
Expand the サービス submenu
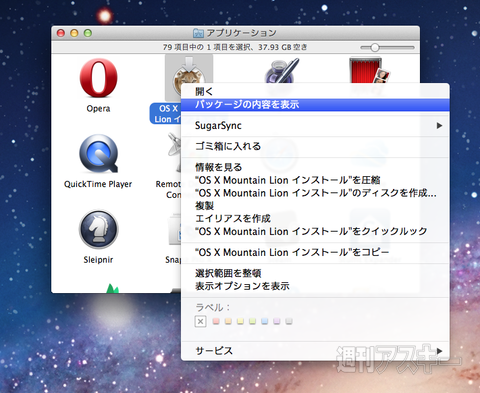pos(315,351)
